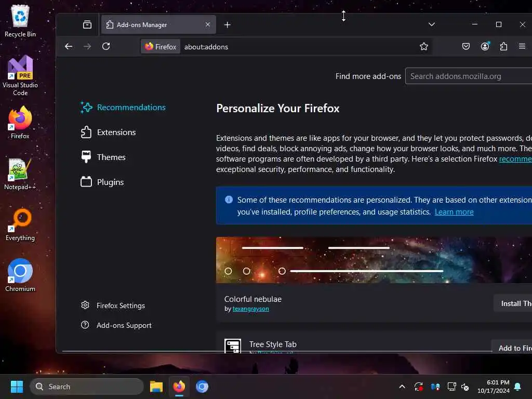Click the Colorful nebulae theme preview image
Viewport: 532px width, 399px height.
click(x=374, y=260)
